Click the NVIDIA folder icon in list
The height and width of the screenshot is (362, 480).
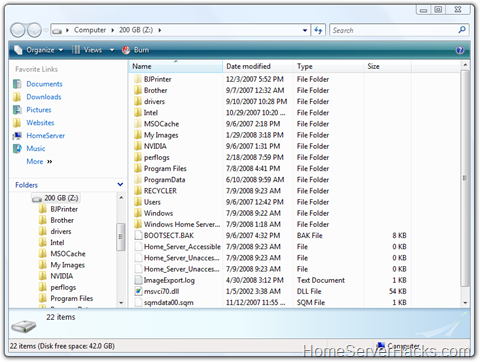138,146
